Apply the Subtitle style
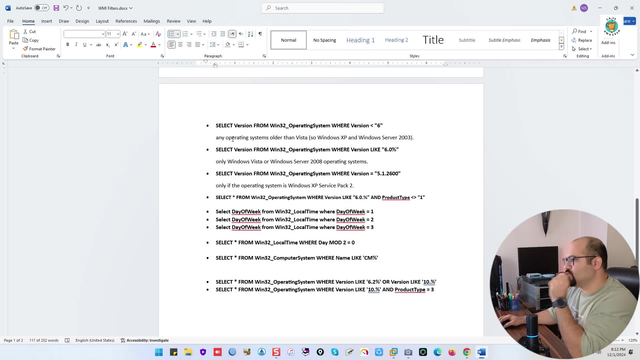 point(467,40)
